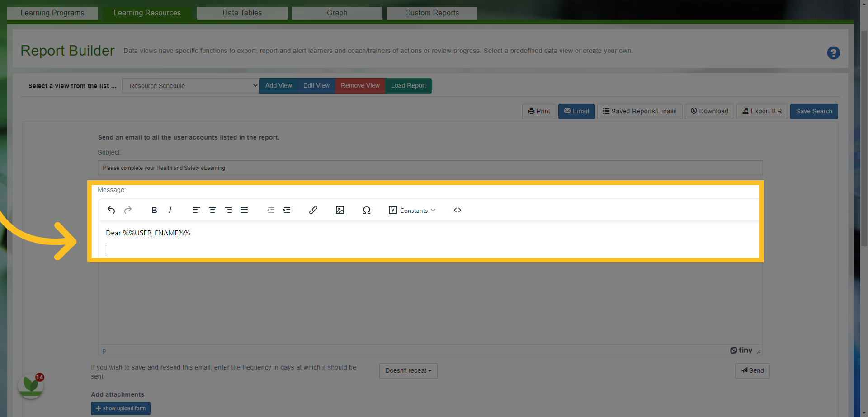868x417 pixels.
Task: Open the Data Tables tab
Action: 242,13
